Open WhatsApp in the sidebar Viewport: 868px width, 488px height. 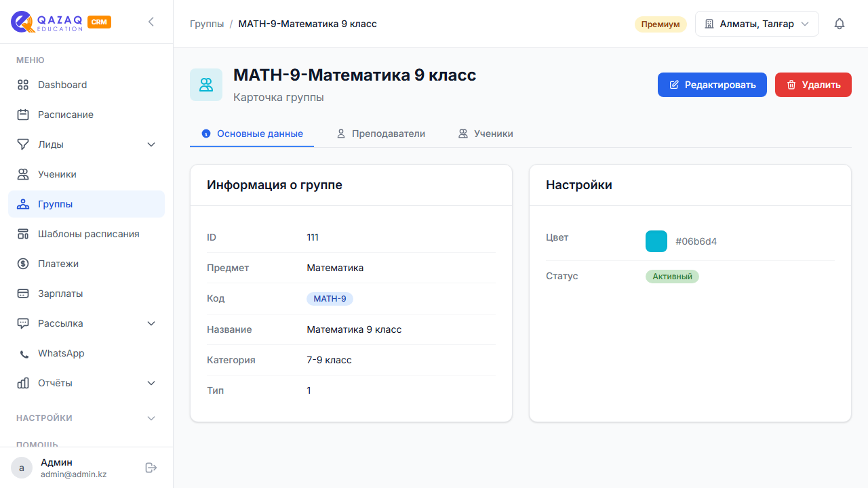[x=87, y=353]
